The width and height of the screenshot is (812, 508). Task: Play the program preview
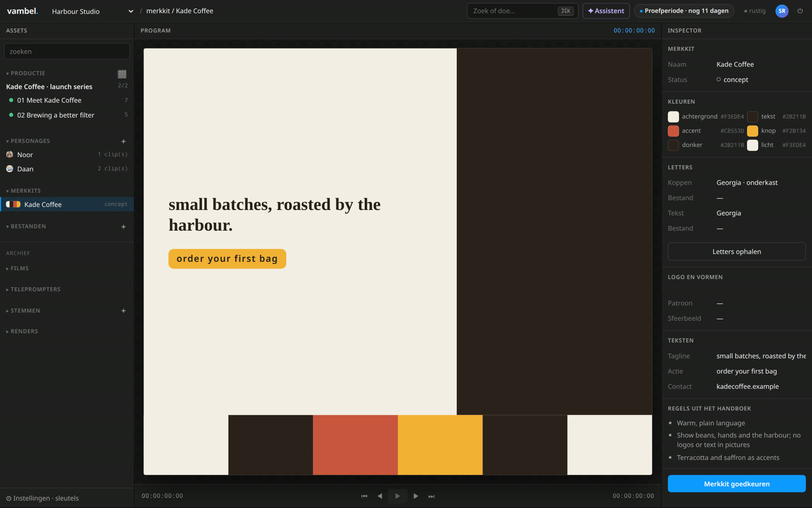tap(397, 496)
